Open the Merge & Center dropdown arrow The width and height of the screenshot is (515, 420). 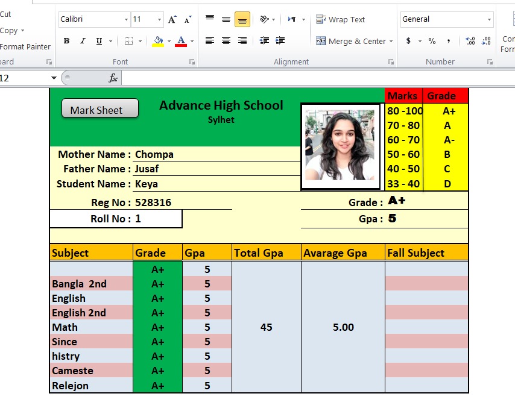point(391,42)
